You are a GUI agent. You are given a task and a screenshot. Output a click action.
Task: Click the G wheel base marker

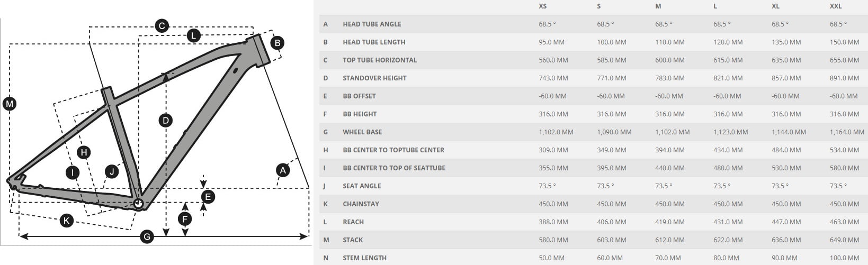tap(147, 236)
